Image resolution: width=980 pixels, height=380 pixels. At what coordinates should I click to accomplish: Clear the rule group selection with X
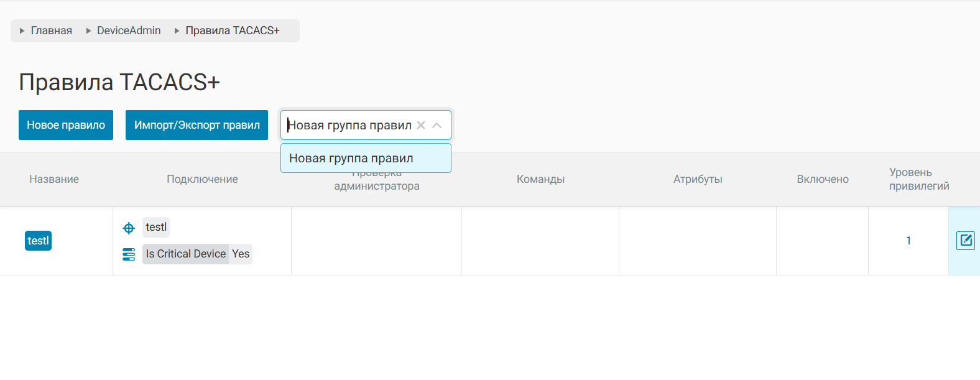(x=421, y=125)
